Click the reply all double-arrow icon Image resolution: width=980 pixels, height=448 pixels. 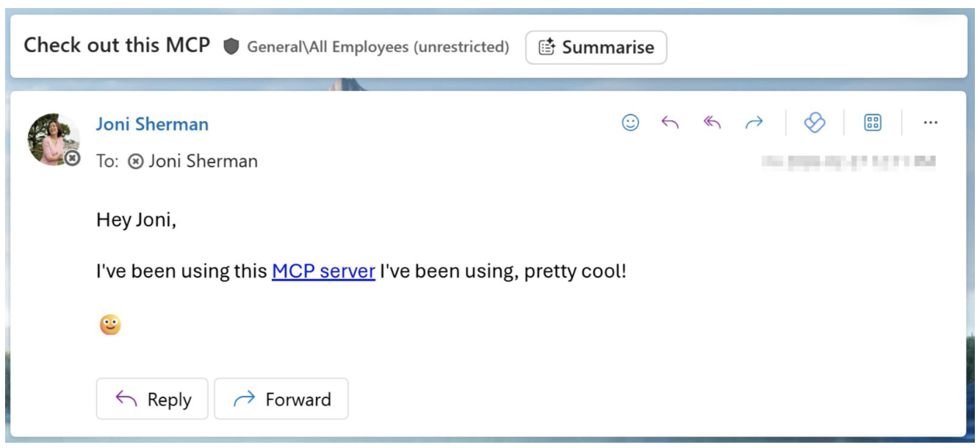click(x=712, y=123)
